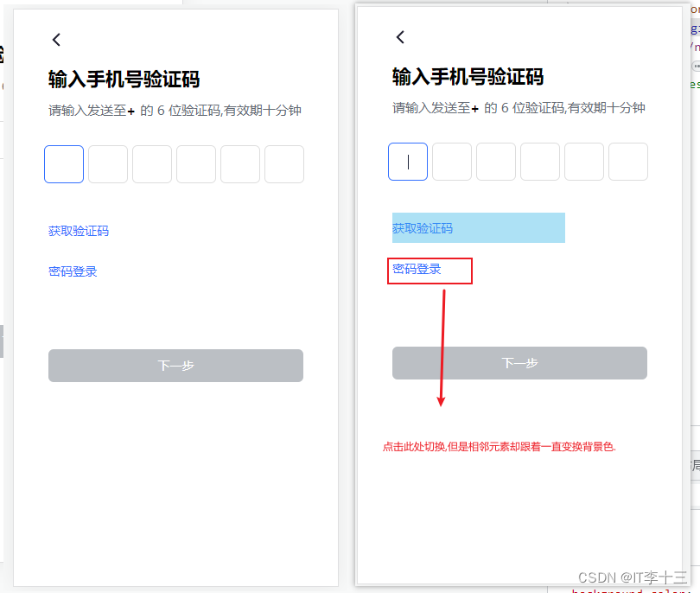Screen dimensions: 700x593
Task: Select sixth code digit box in right panel
Action: click(628, 162)
